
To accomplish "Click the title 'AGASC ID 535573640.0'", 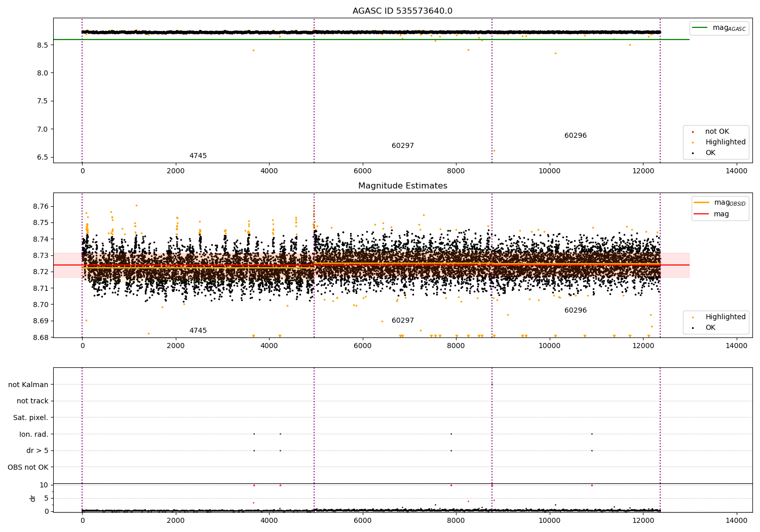I will pos(402,11).
